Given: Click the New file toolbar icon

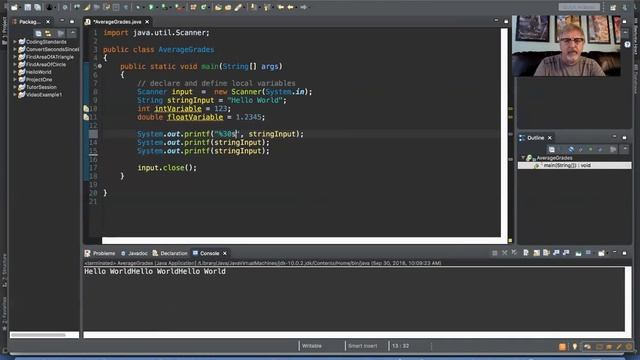Looking at the screenshot, I should (14, 7).
